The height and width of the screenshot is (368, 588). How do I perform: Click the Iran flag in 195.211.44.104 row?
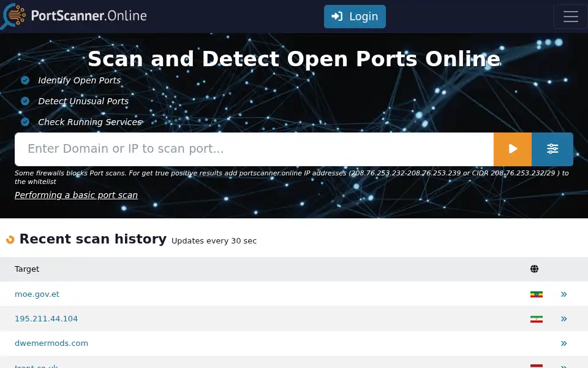pos(537,319)
